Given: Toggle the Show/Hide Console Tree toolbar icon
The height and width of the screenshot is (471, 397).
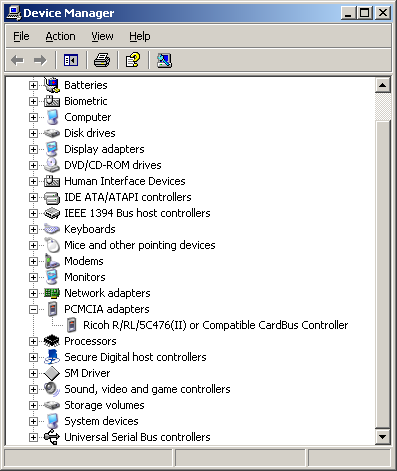Looking at the screenshot, I should [x=71, y=60].
